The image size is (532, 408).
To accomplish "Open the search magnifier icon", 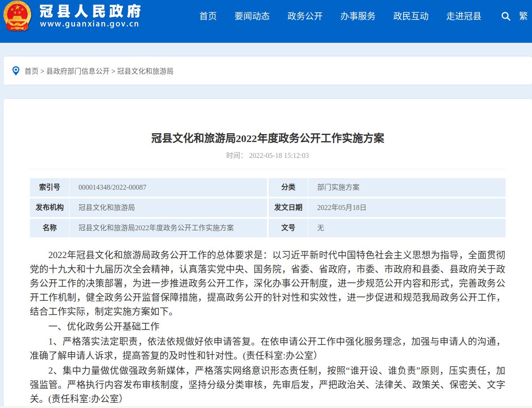I will pyautogui.click(x=506, y=17).
